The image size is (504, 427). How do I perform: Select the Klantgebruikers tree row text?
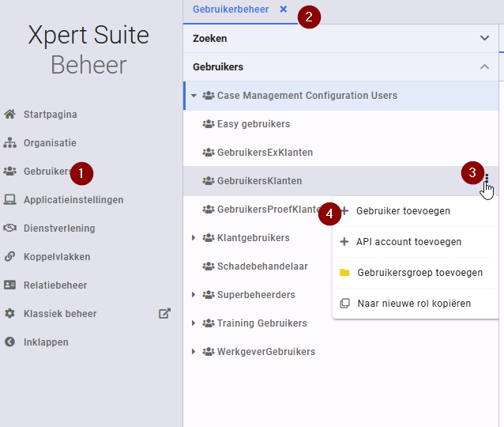tap(254, 238)
